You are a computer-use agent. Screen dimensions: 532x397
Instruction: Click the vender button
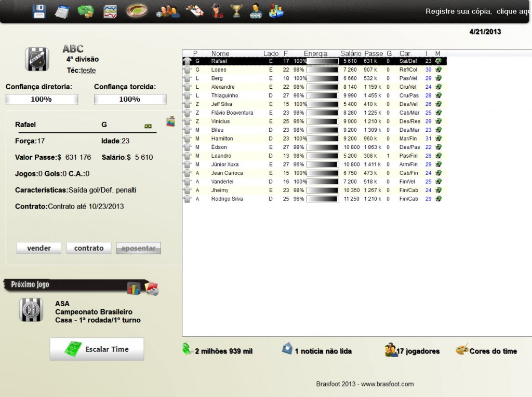coord(39,248)
